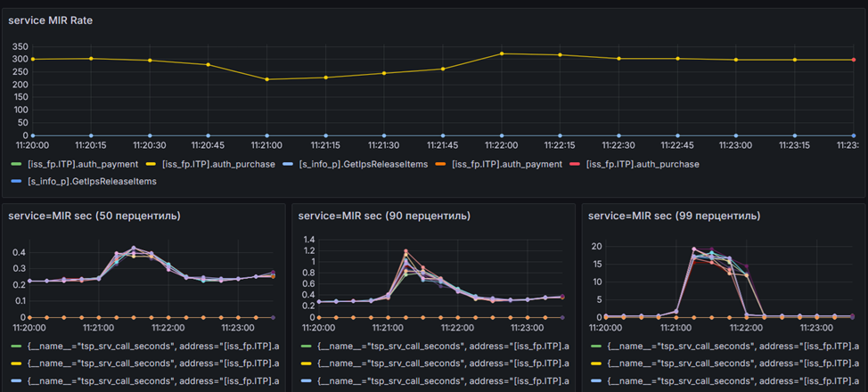This screenshot has width=868, height=392.
Task: Click red swatch beside auth_purchase legend entry
Action: [575, 165]
